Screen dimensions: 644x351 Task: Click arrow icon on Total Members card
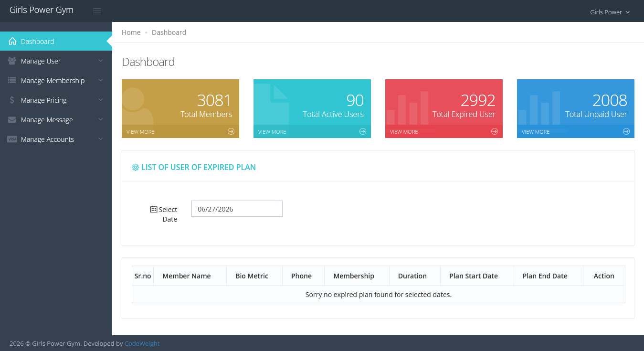tap(231, 131)
